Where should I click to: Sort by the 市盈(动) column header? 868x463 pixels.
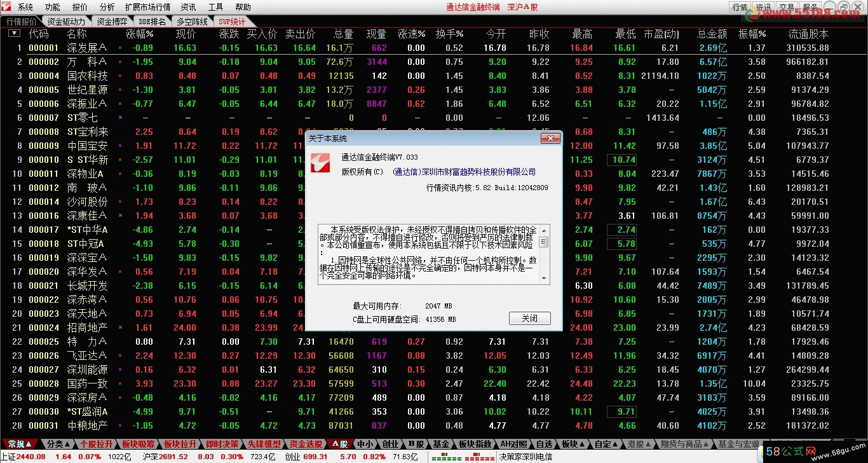click(661, 34)
